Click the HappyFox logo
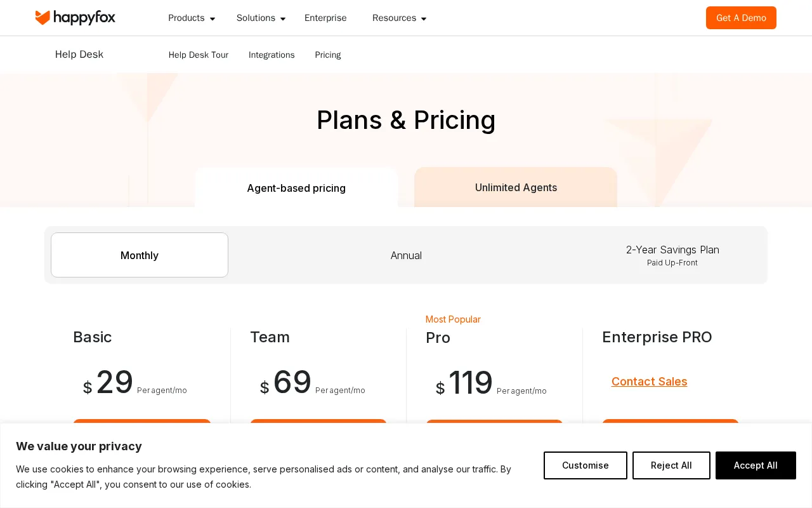Viewport: 812px width, 508px height. [75, 18]
